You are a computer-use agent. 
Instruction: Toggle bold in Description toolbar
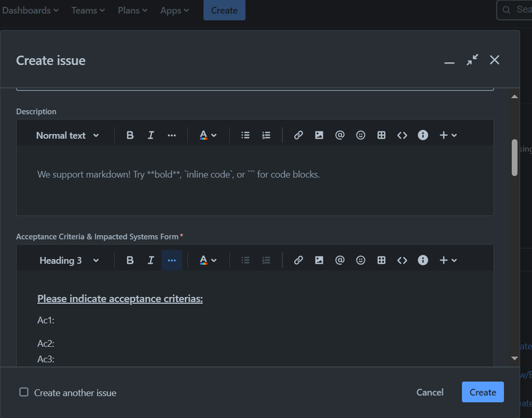pyautogui.click(x=129, y=135)
